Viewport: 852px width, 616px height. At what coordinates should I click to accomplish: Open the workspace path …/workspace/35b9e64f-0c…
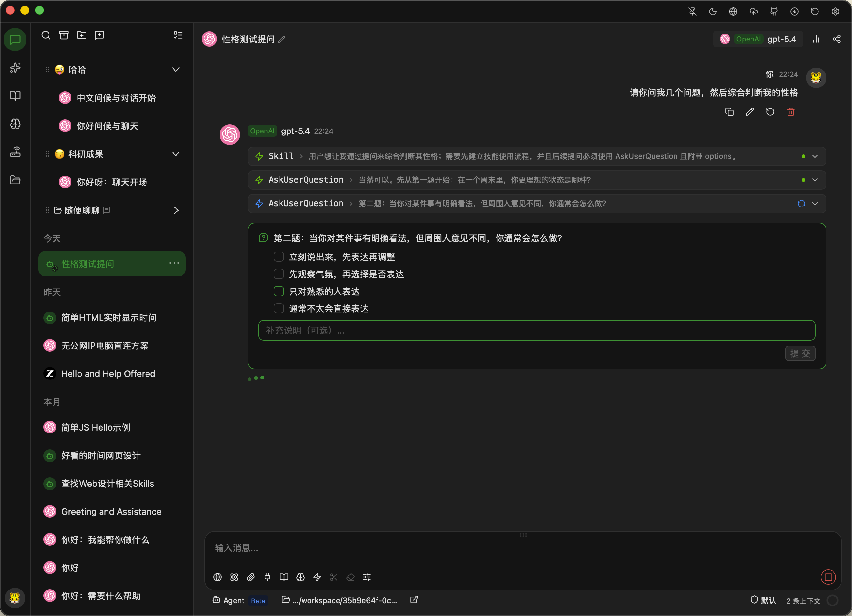tap(339, 600)
